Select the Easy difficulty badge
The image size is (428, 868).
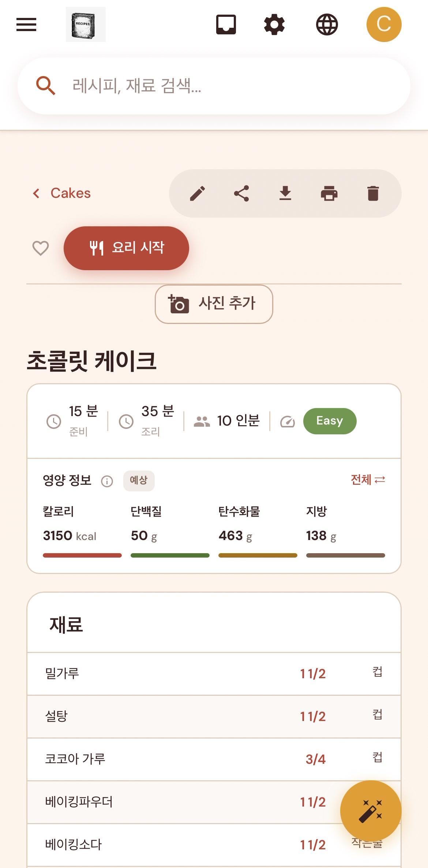pyautogui.click(x=330, y=421)
